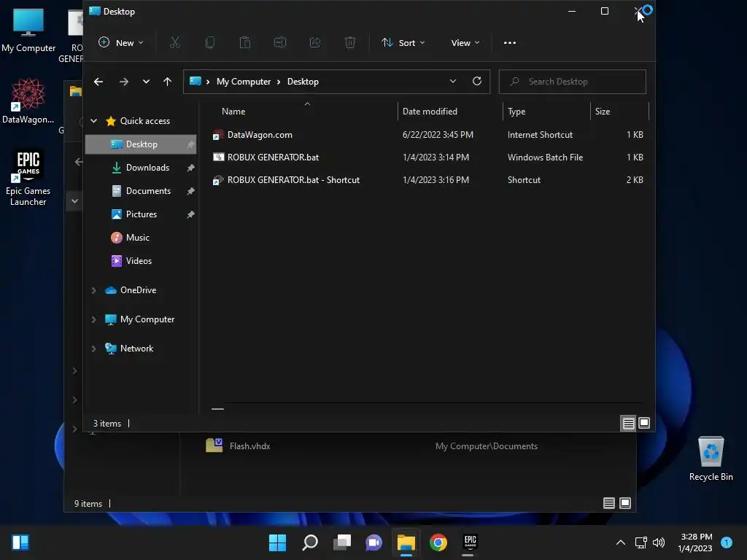Open the New item dropdown

(x=121, y=43)
